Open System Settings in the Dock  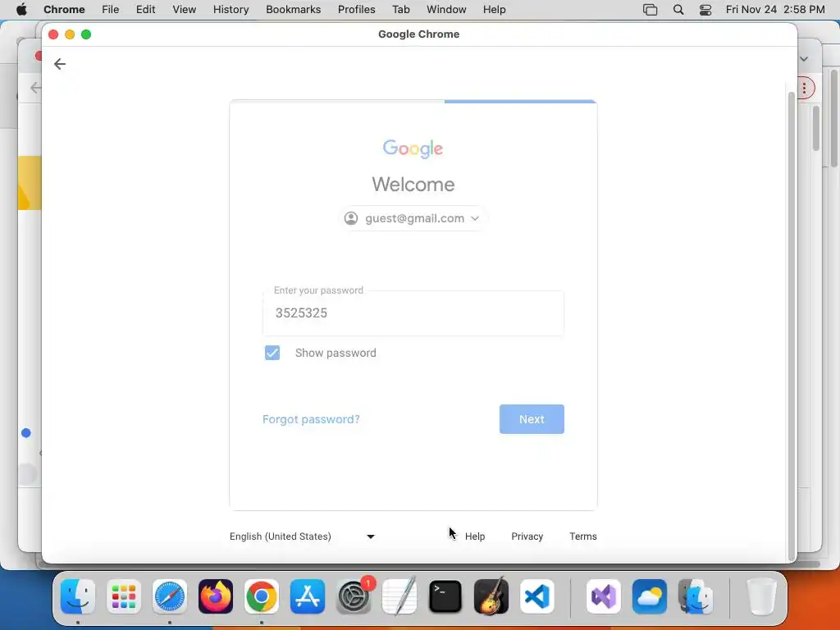point(354,596)
